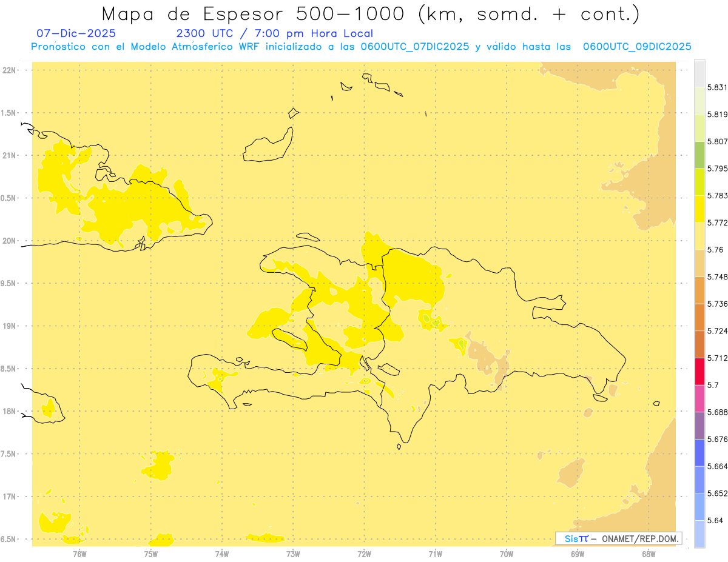The image size is (728, 562).
Task: Click the red legend swatch between 5.7 and 5.712
Action: click(699, 371)
